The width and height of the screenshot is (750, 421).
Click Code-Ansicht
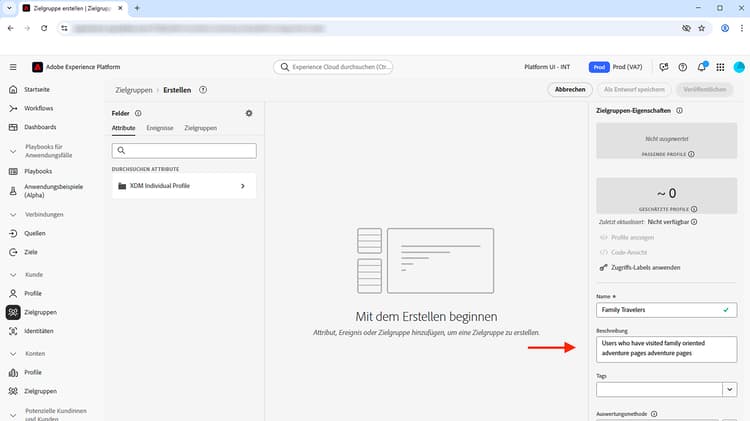click(x=624, y=252)
